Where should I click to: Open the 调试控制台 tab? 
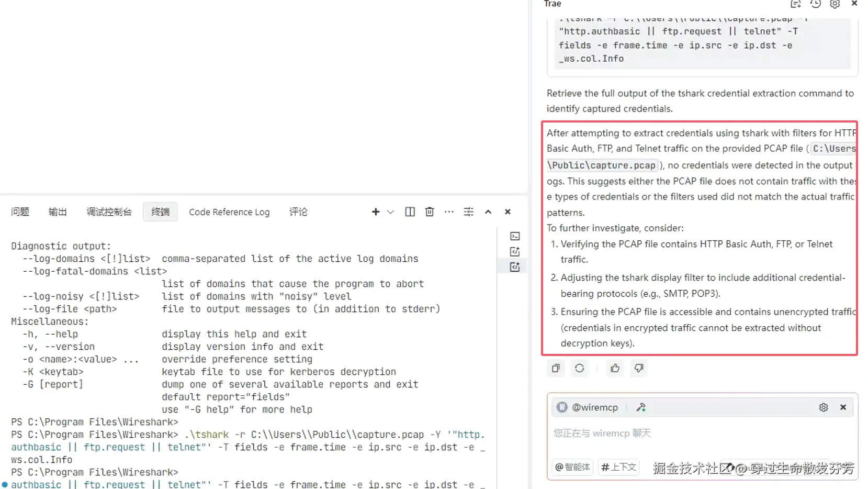(x=109, y=212)
